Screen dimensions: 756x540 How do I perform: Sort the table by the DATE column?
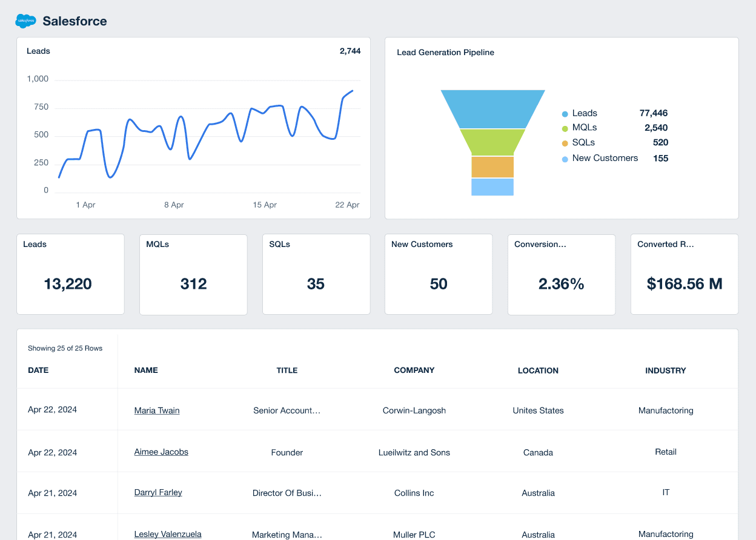coord(38,370)
